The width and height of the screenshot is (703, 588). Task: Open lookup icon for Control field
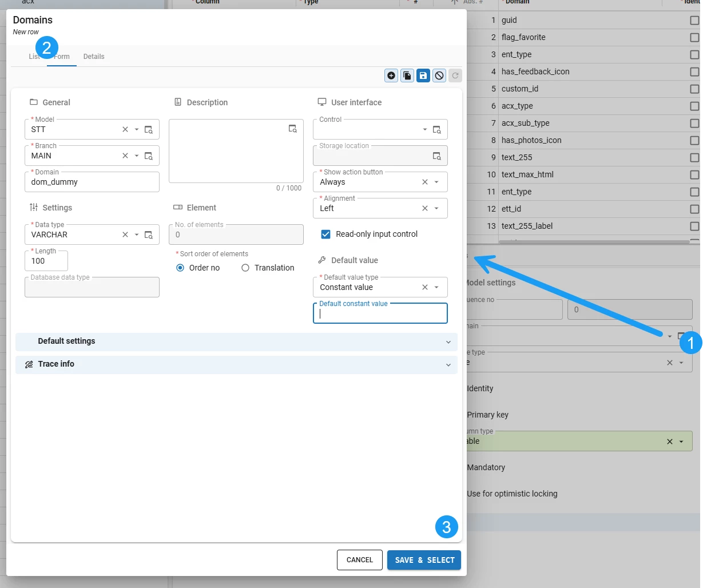[x=437, y=130]
